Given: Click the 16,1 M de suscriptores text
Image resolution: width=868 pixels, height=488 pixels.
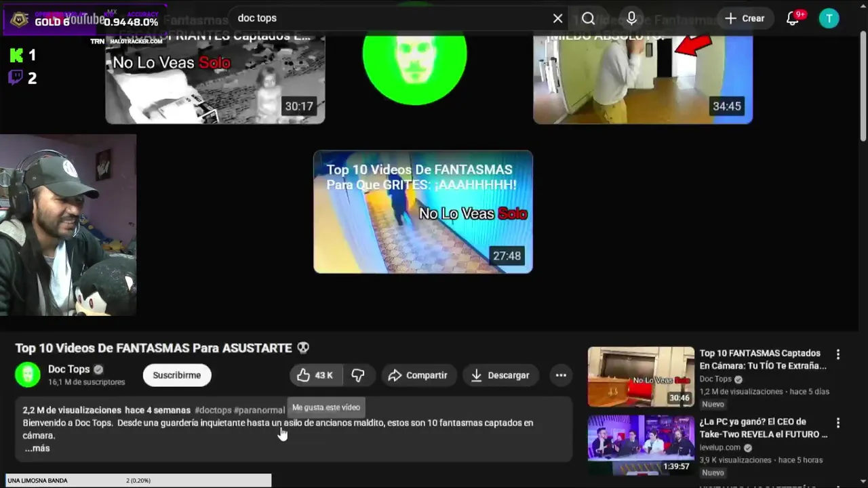Looking at the screenshot, I should click(x=86, y=382).
